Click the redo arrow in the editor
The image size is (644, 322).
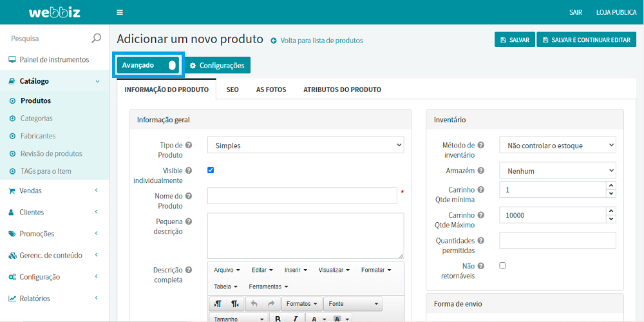pos(270,304)
